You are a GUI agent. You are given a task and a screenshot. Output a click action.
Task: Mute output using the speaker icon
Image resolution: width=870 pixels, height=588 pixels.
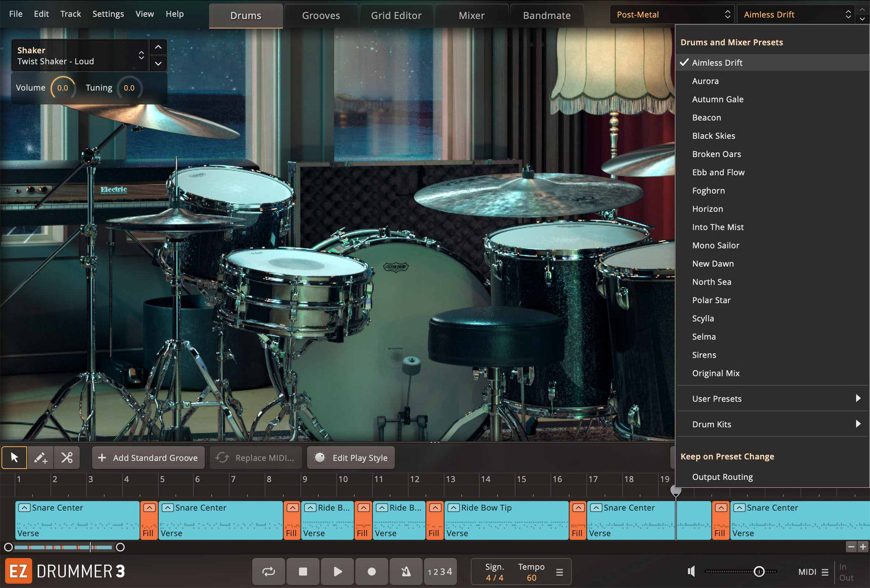(691, 572)
